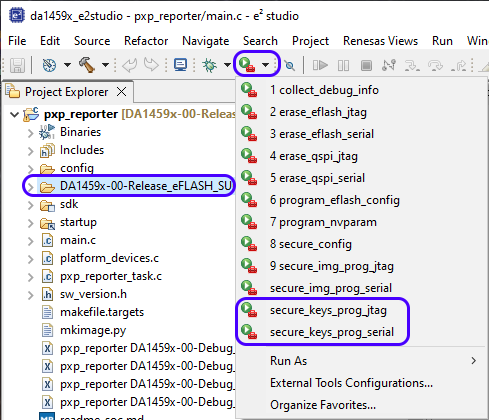Collapse the pxp_reporter project node
The image size is (489, 420).
pos(14,115)
